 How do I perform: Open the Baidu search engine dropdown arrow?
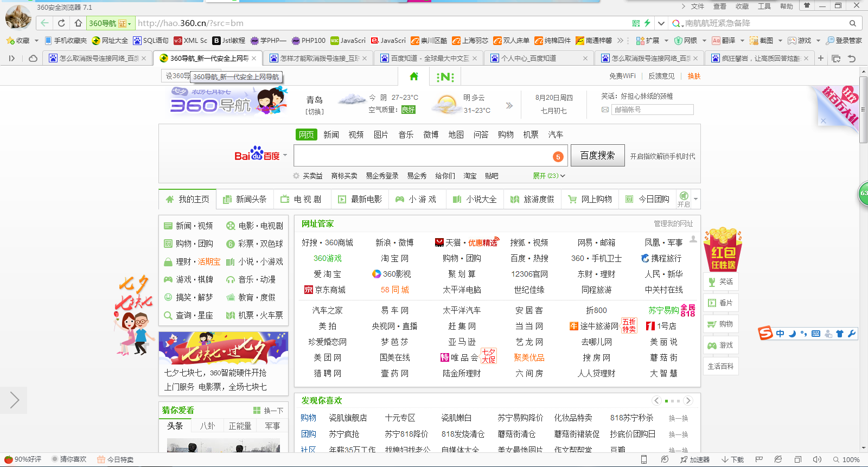285,156
